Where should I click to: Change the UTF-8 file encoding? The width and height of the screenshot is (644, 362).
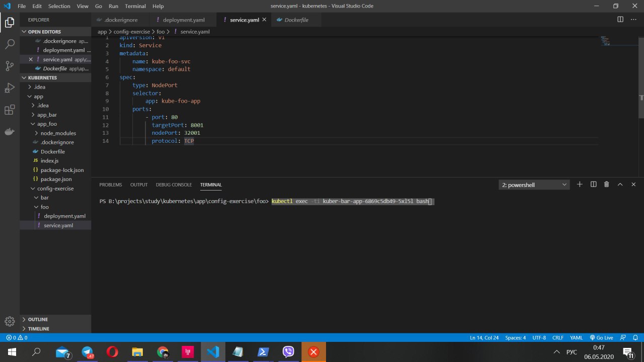[539, 338]
